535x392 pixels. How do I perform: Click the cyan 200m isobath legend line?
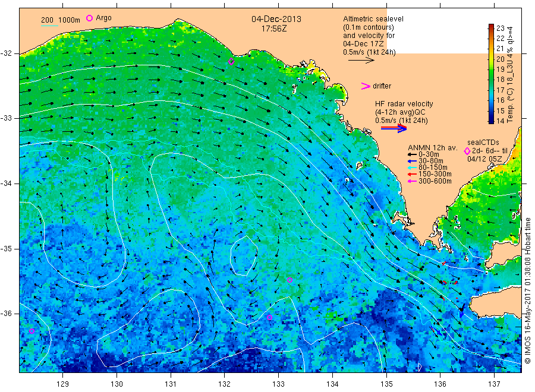pyautogui.click(x=49, y=26)
